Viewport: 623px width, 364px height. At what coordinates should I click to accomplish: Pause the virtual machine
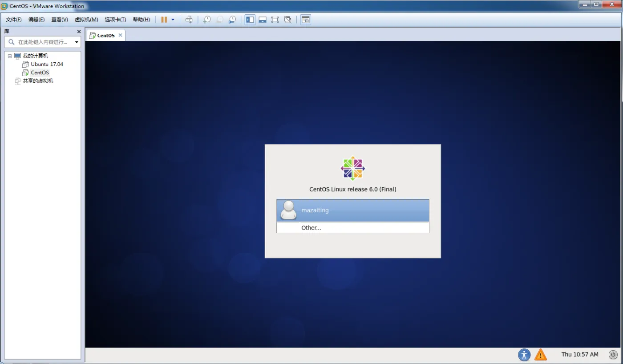pyautogui.click(x=164, y=20)
